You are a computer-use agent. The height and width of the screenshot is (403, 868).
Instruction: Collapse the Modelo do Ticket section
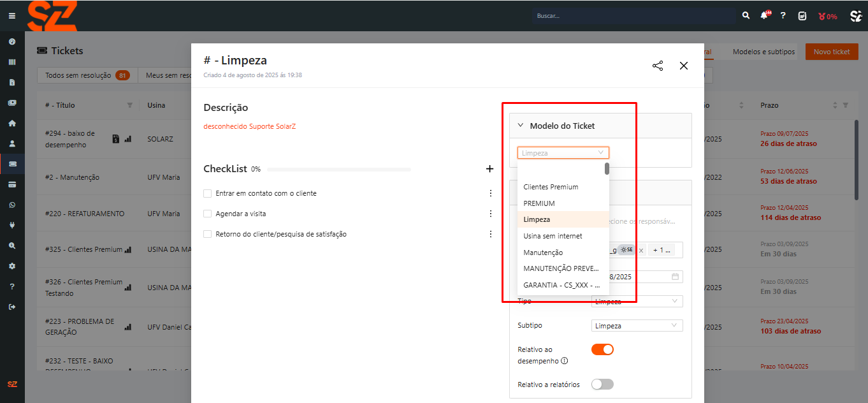point(521,126)
